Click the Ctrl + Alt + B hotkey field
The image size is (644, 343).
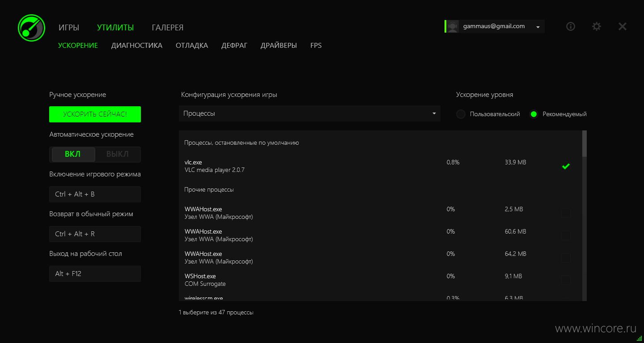coord(95,194)
